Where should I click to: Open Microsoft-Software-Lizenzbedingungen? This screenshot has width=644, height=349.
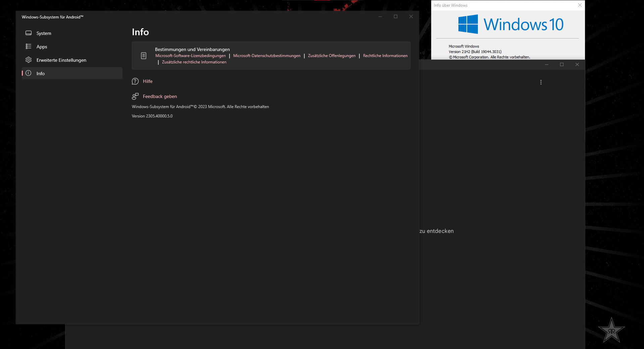coord(190,56)
